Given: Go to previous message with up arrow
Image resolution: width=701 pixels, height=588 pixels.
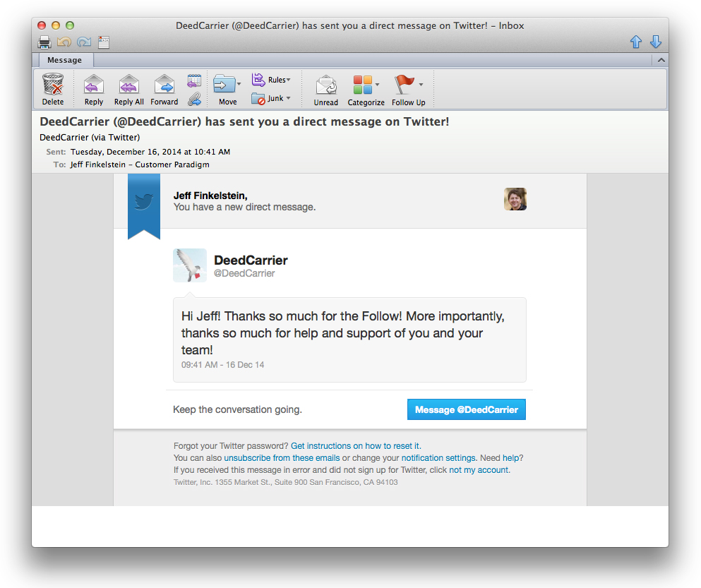Looking at the screenshot, I should 636,42.
